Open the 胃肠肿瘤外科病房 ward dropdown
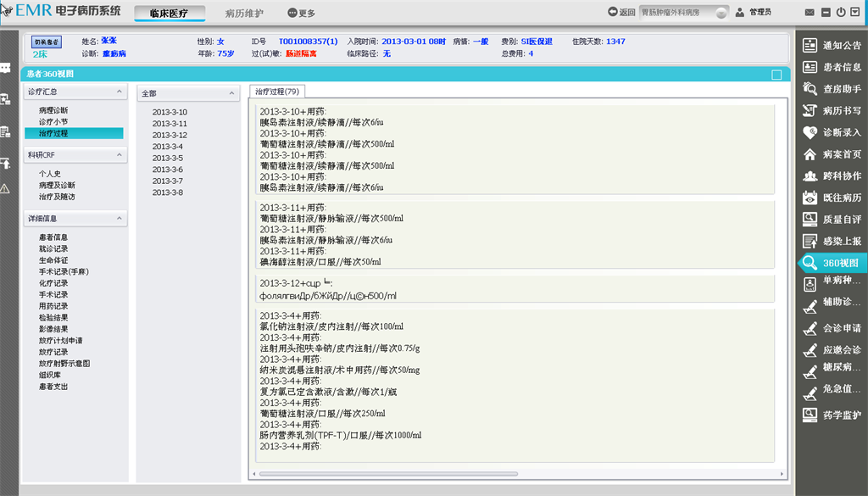Screen dimensions: 868x496 pos(721,13)
